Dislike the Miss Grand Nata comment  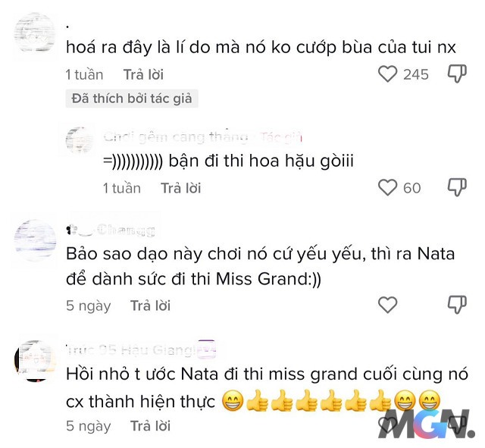coord(457,305)
